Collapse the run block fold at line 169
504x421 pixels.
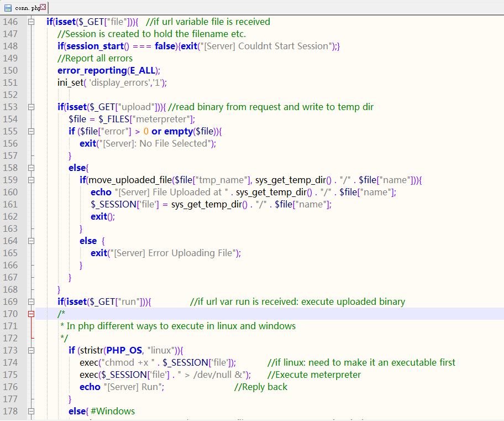click(x=31, y=302)
